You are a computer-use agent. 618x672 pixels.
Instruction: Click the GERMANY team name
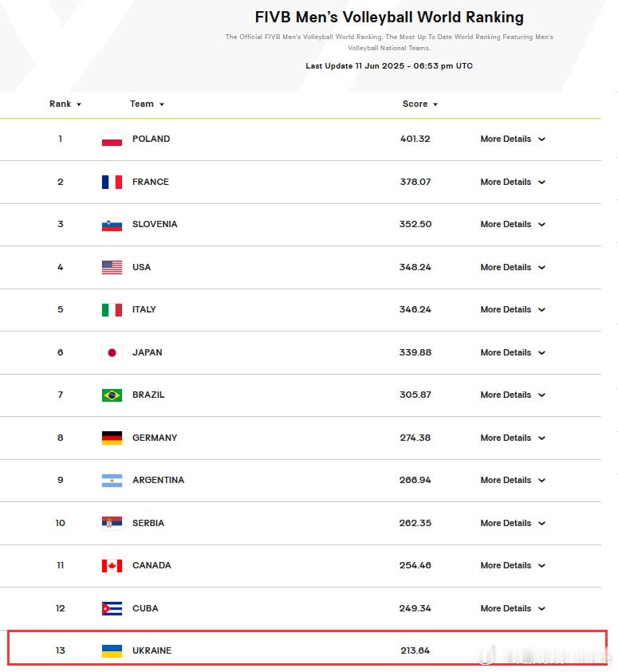click(155, 438)
